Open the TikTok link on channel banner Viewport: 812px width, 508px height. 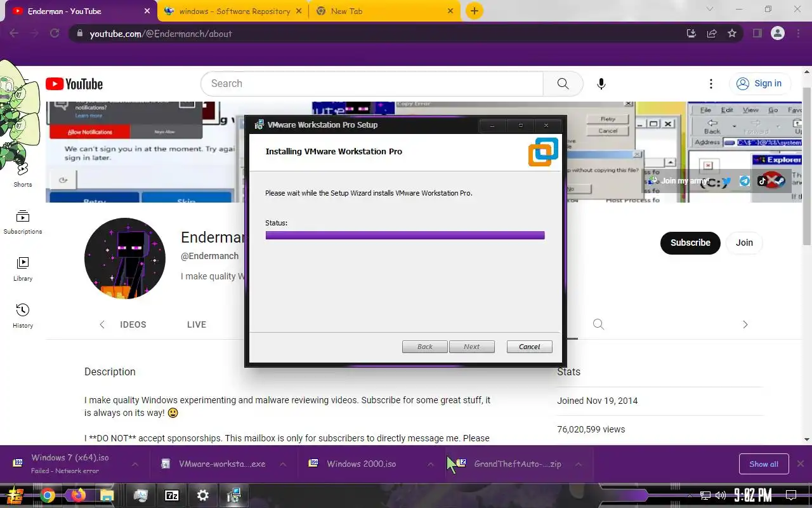[763, 181]
